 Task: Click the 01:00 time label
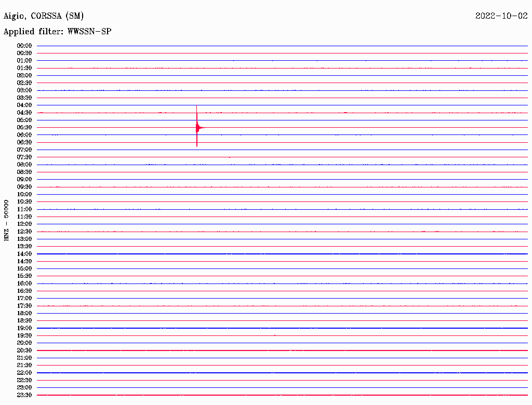[24, 60]
